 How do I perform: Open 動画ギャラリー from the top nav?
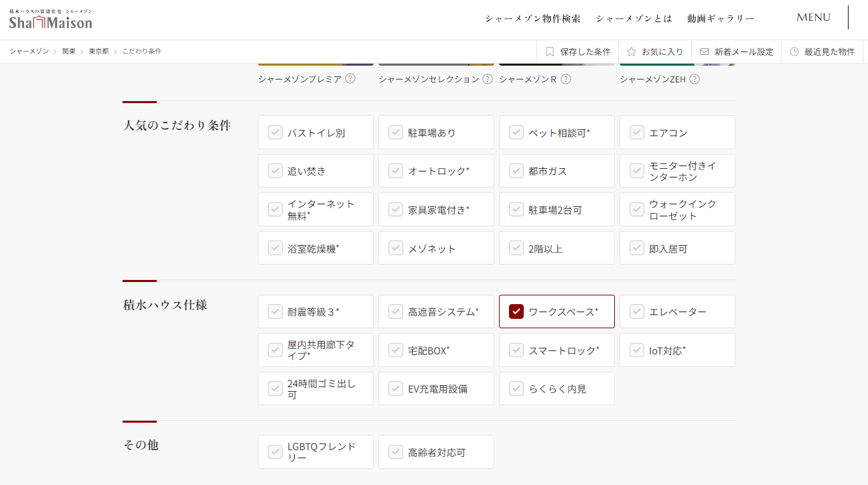720,19
